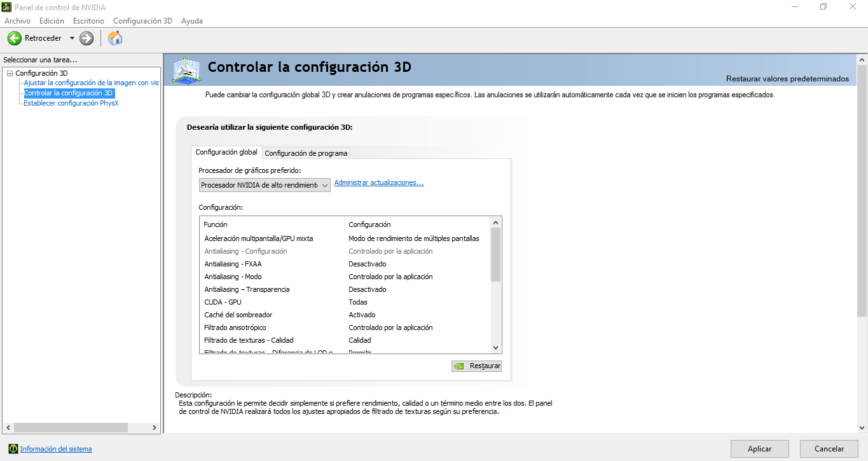This screenshot has width=868, height=461.
Task: Click the system info icon at bottom left
Action: coord(13,449)
